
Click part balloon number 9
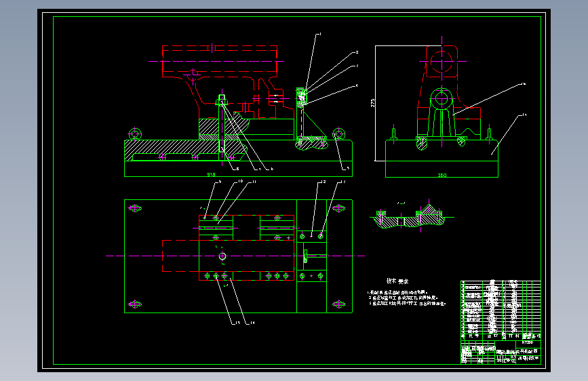(x=220, y=182)
